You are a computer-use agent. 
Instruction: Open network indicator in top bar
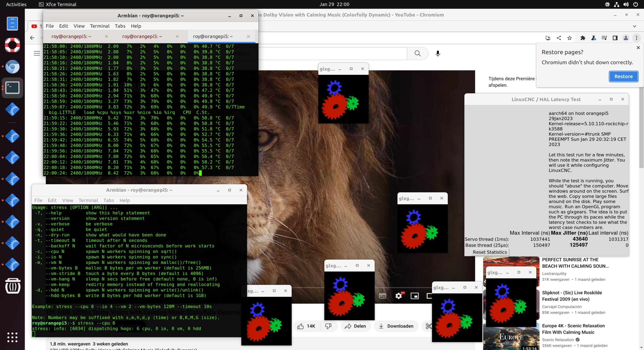point(617,4)
